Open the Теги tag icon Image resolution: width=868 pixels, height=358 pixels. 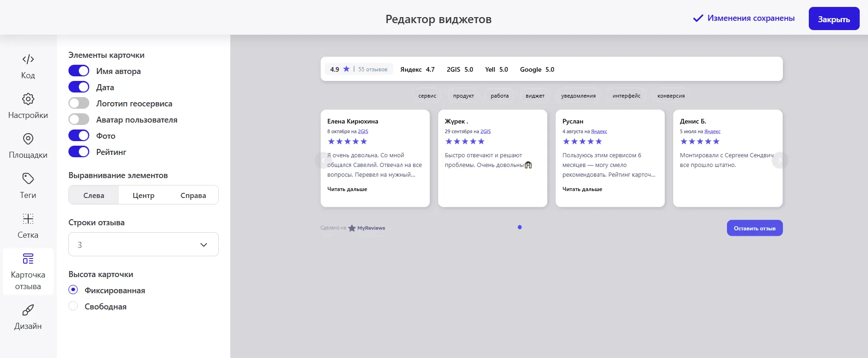coord(28,179)
